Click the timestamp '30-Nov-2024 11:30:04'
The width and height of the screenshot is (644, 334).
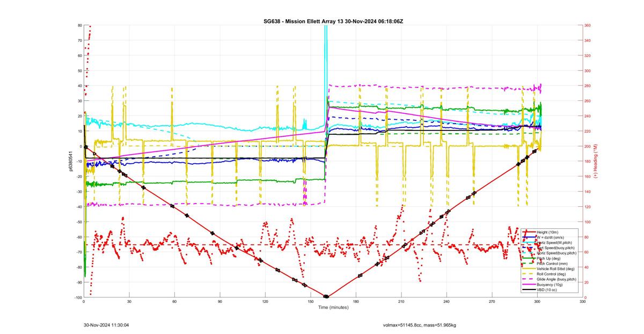click(106, 325)
